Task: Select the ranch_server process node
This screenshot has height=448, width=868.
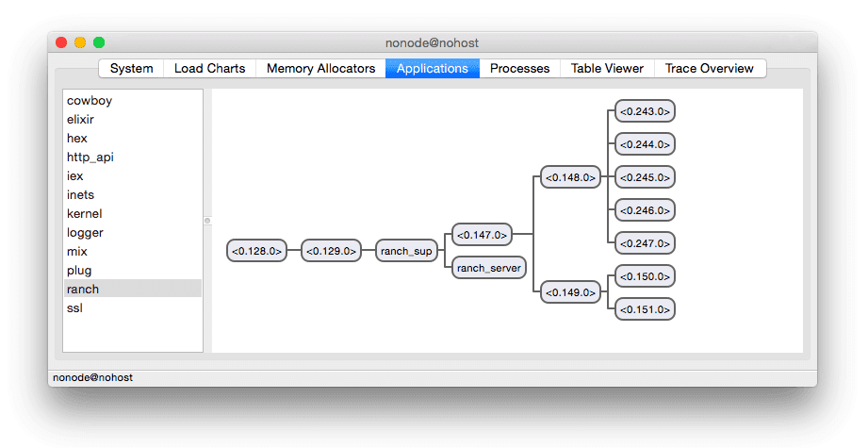Action: (487, 268)
